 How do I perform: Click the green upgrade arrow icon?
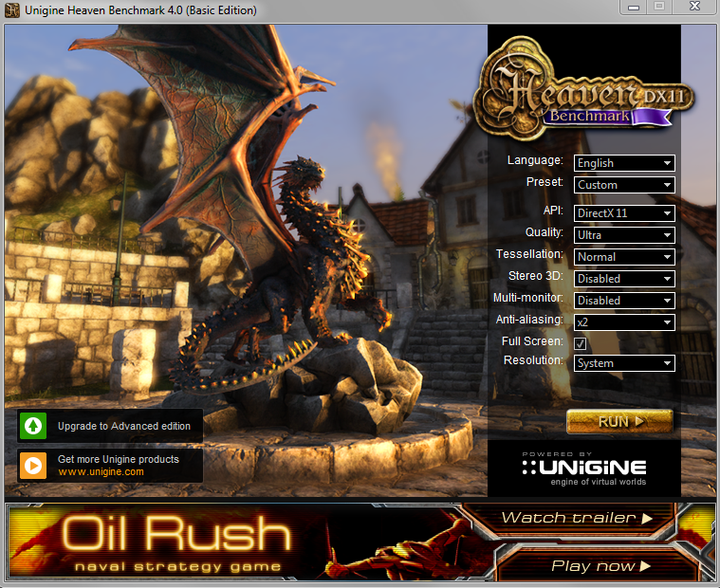coord(33,426)
